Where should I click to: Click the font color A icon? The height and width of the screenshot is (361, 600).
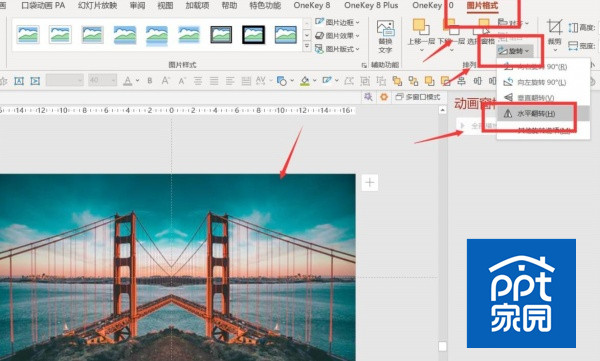tap(127, 81)
